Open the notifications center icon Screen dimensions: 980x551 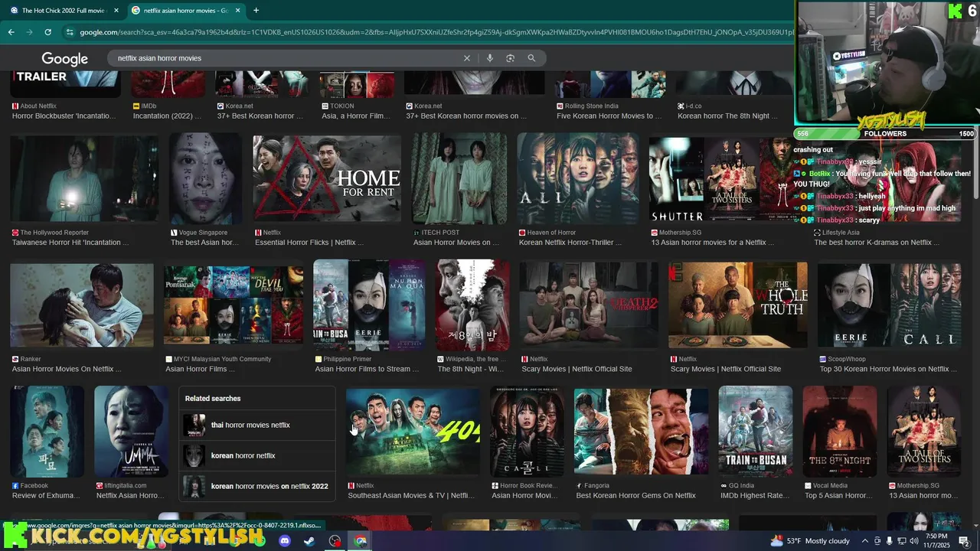964,541
